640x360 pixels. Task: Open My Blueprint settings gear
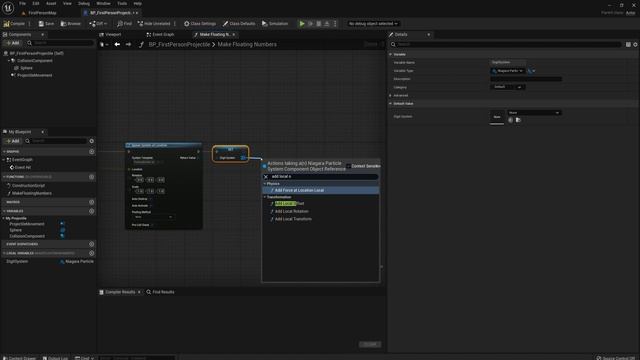click(x=91, y=141)
